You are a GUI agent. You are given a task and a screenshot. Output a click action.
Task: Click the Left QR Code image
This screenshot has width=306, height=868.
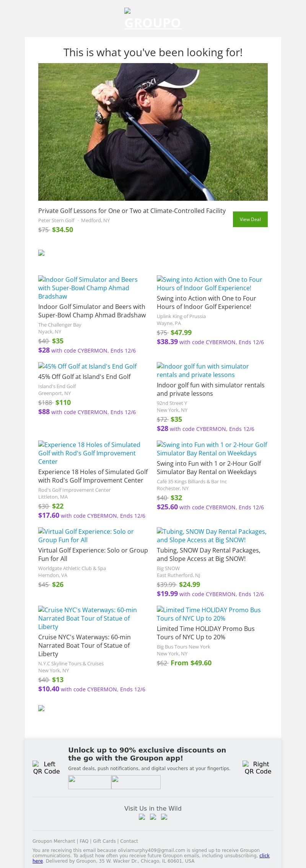(46, 767)
